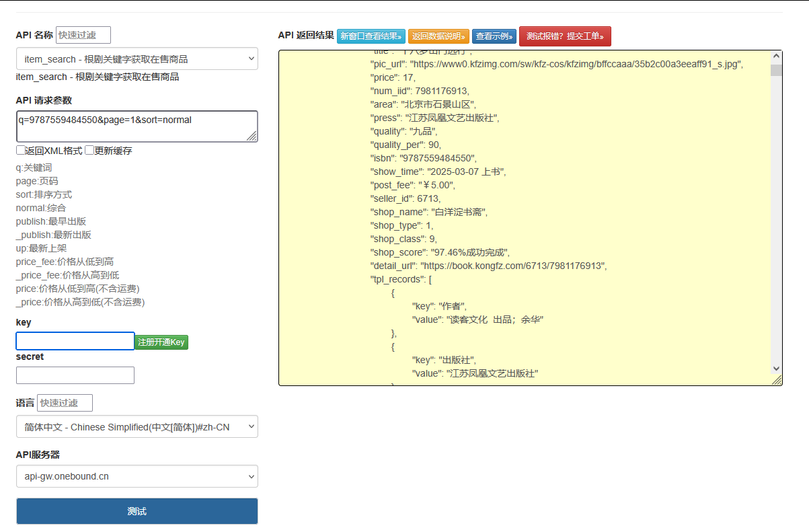Click the resize handle of the results box
Image resolution: width=809 pixels, height=532 pixels.
(x=777, y=381)
